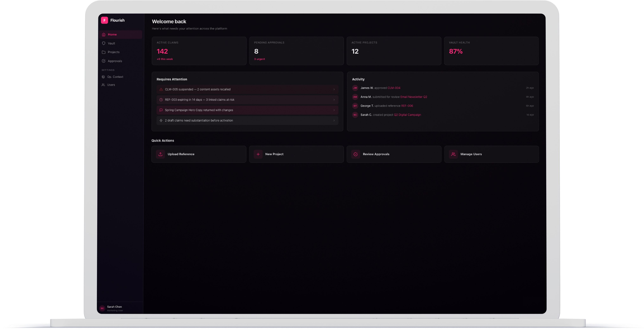Open the Approvals menu item
644x329 pixels.
coord(115,61)
